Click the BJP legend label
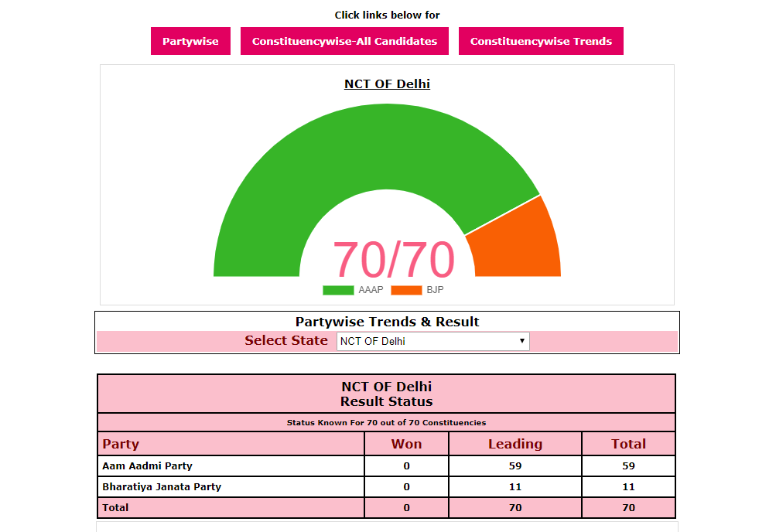The width and height of the screenshot is (776, 532). [x=435, y=290]
